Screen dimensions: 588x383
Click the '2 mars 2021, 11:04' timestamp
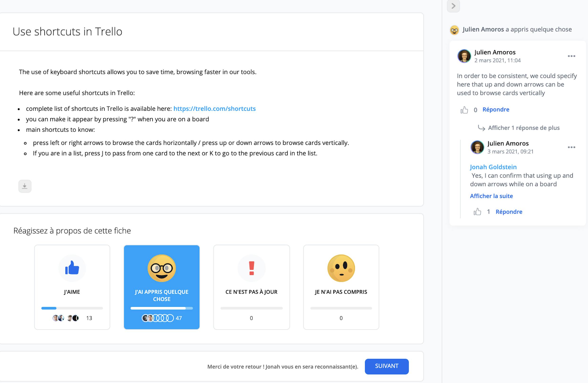click(x=497, y=60)
